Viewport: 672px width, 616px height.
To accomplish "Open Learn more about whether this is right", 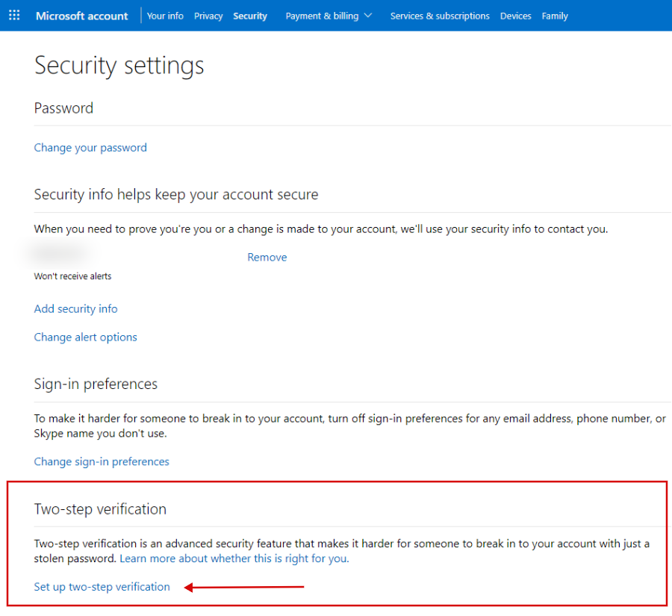I will [234, 559].
